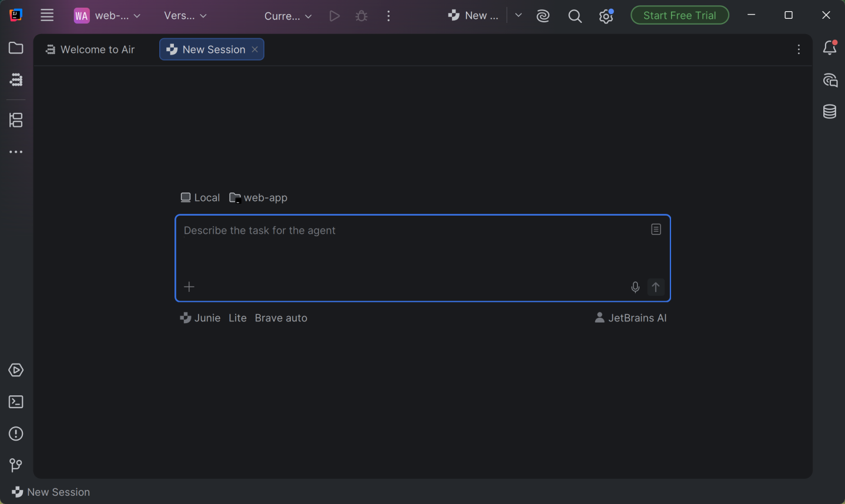Screen dimensions: 845x504
Task: Open IDE settings gear
Action: [x=606, y=16]
